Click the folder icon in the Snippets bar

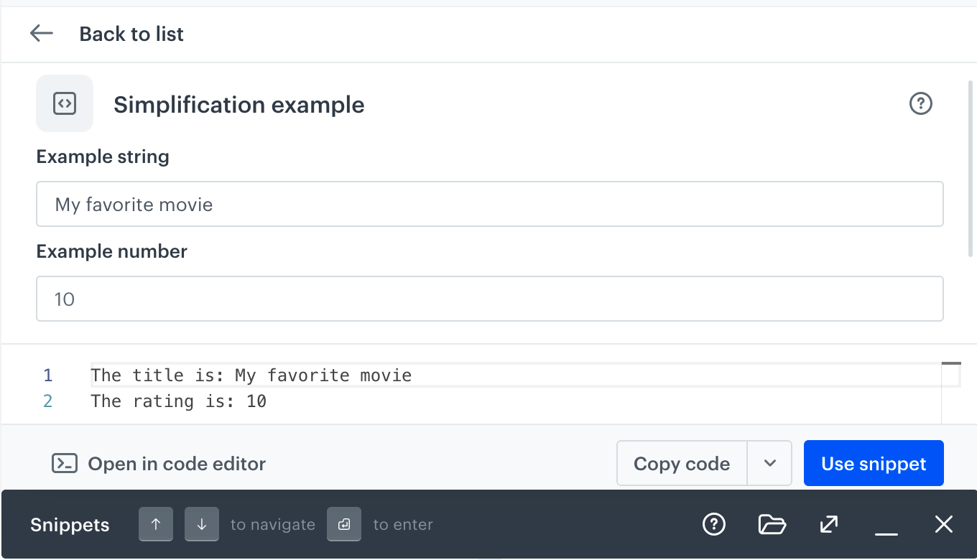coord(772,524)
